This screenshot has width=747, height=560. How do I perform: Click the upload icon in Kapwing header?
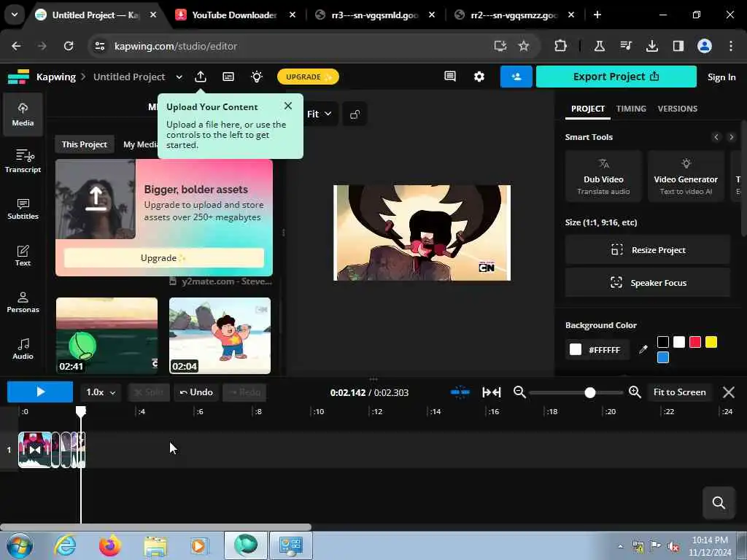[x=201, y=77]
